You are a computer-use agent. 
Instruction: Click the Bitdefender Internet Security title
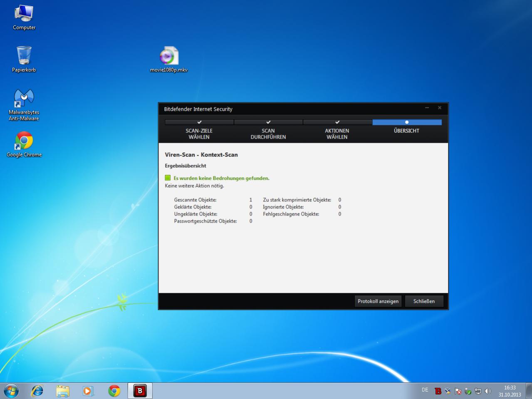[198, 109]
